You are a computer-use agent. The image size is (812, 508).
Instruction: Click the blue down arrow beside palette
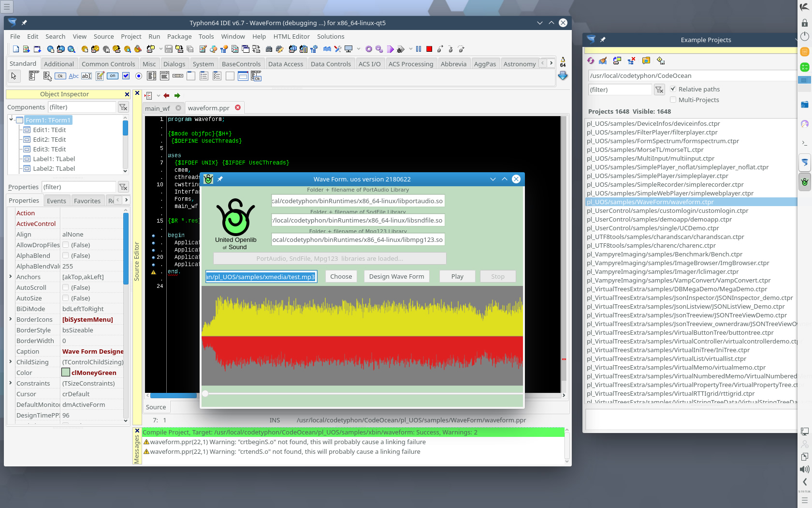(563, 75)
